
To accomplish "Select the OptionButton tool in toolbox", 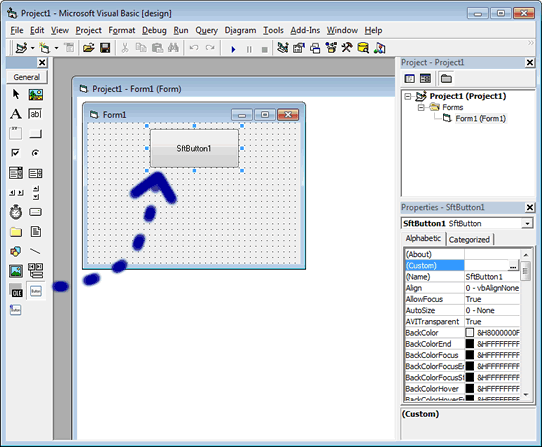I will click(x=36, y=153).
